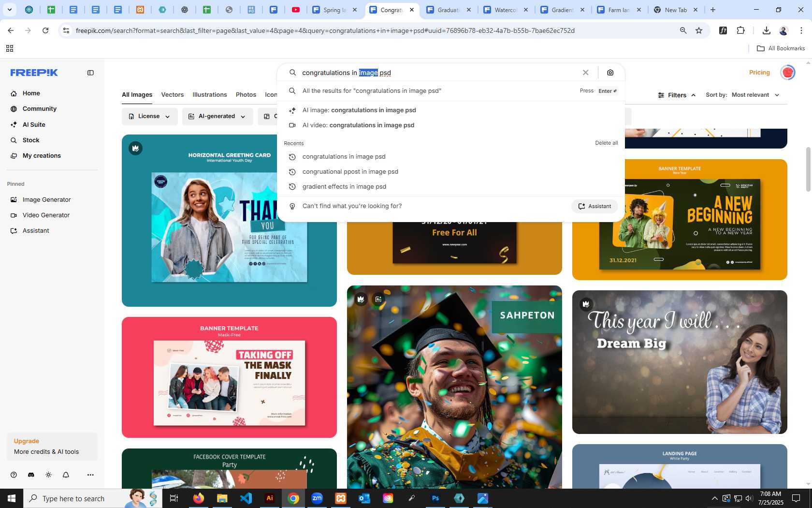Open the Windows Start menu
This screenshot has height=508, width=812.
[x=12, y=498]
